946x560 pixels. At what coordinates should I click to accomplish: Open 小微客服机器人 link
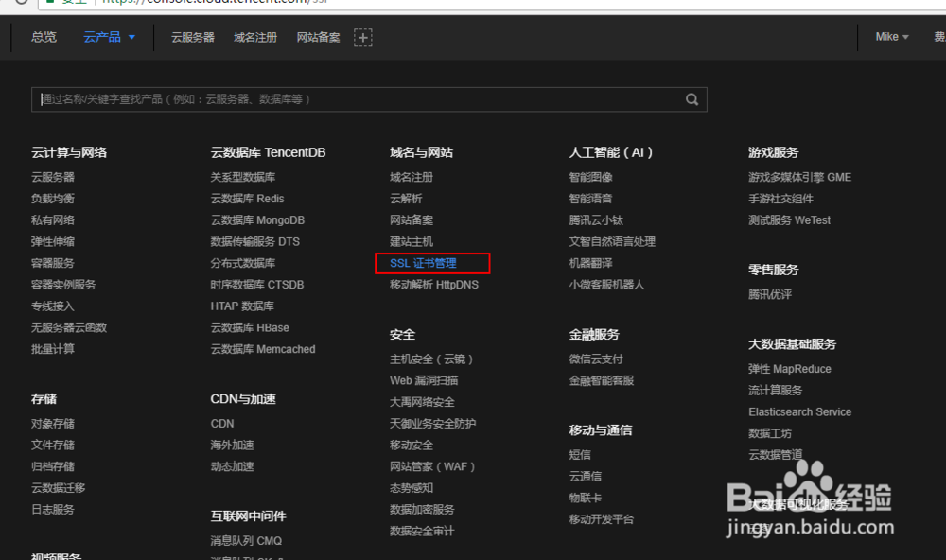pyautogui.click(x=607, y=285)
